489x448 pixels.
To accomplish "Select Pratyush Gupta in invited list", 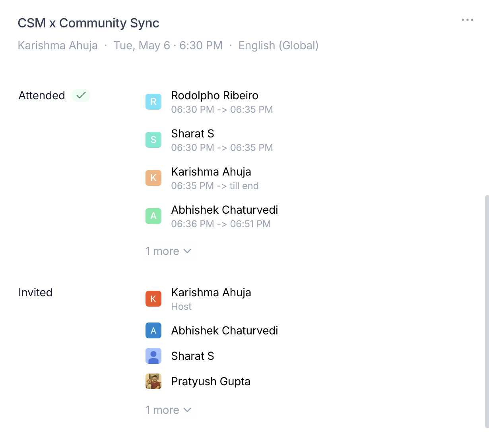I will pyautogui.click(x=211, y=382).
